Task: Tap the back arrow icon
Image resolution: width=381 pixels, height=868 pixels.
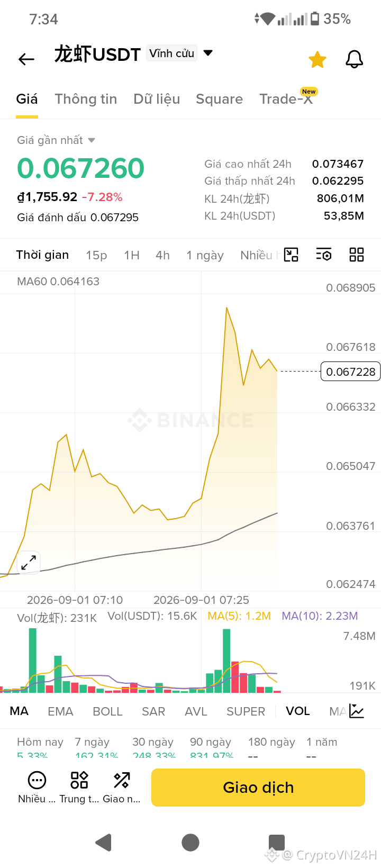Action: click(x=26, y=59)
